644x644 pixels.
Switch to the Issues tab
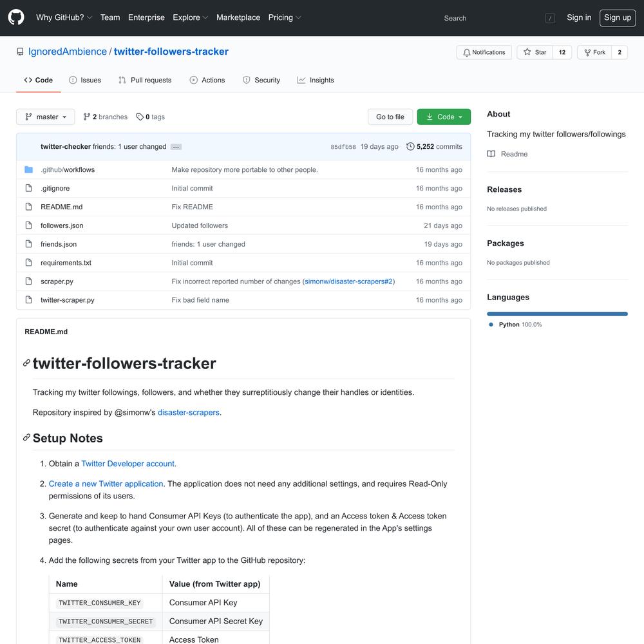point(85,80)
